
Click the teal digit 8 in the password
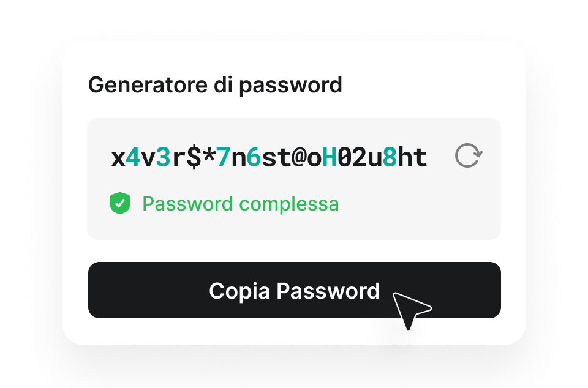tap(390, 157)
